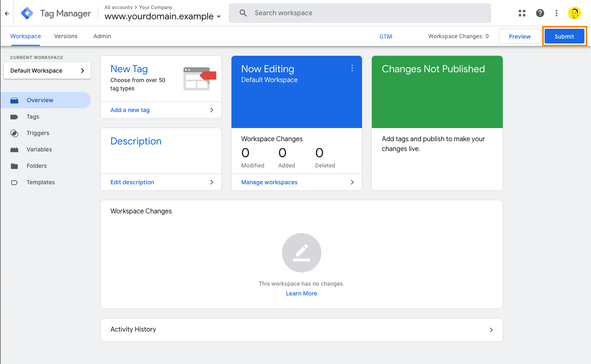Click the Preview button
The width and height of the screenshot is (591, 364).
point(520,37)
